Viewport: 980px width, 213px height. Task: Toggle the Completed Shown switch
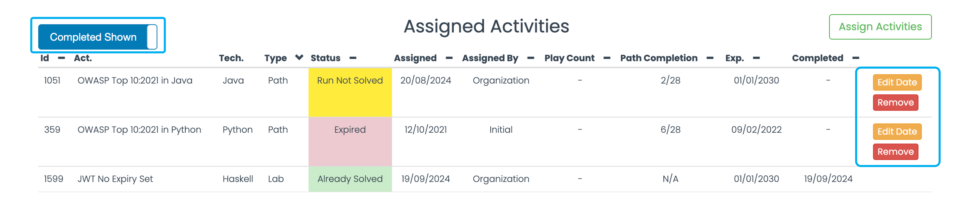[98, 37]
